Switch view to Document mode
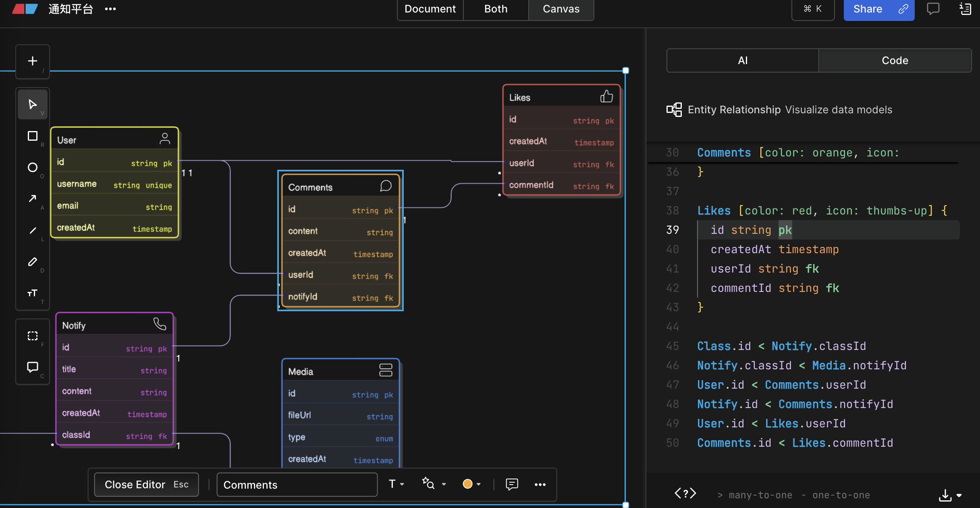 (430, 9)
